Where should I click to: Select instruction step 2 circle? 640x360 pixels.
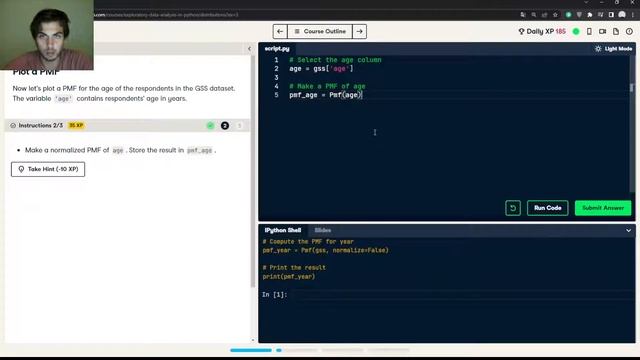point(224,126)
